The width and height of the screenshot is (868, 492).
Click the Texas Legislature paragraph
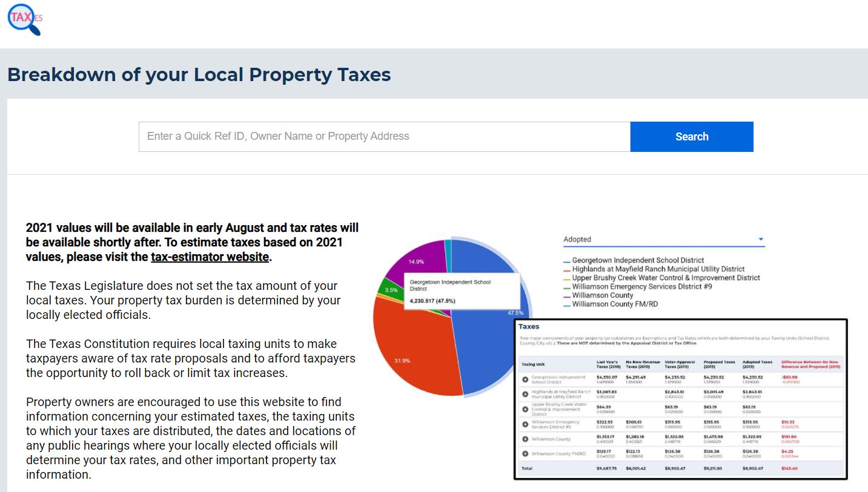click(184, 300)
